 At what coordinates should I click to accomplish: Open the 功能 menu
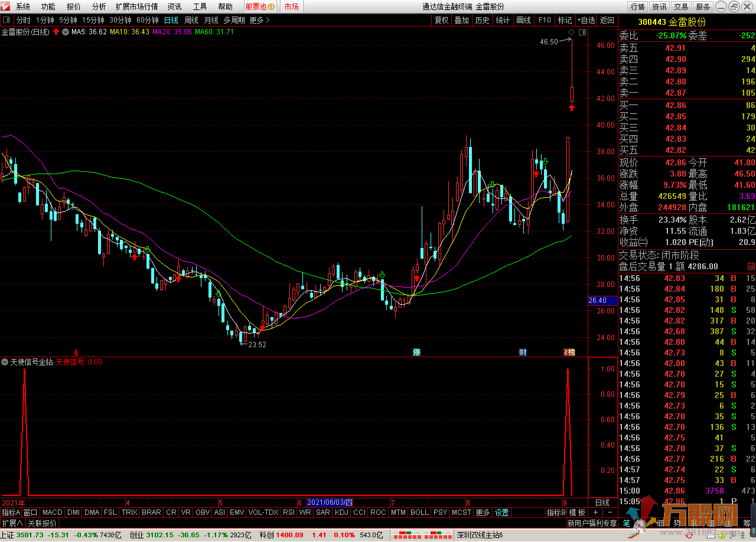click(x=48, y=6)
